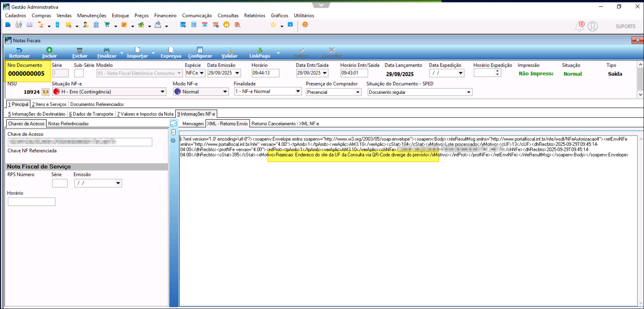Select the XML NF-e tab

point(309,124)
